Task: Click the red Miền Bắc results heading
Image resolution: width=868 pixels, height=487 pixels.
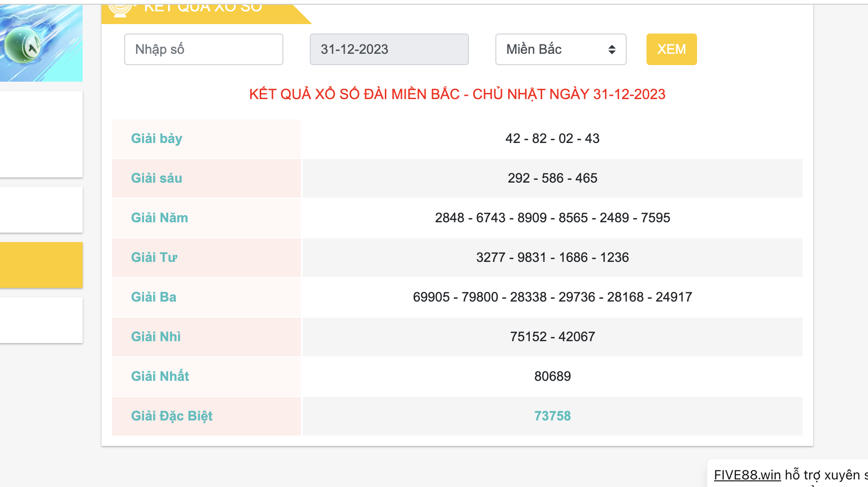Action: coord(457,94)
